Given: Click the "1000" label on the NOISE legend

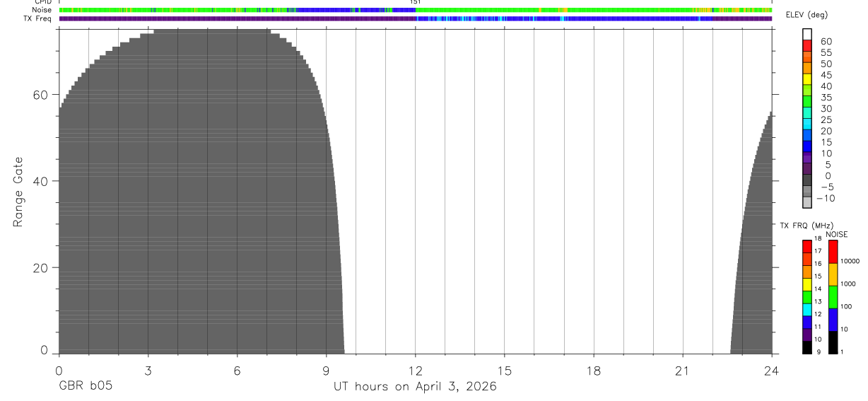Looking at the screenshot, I should click(x=848, y=284).
